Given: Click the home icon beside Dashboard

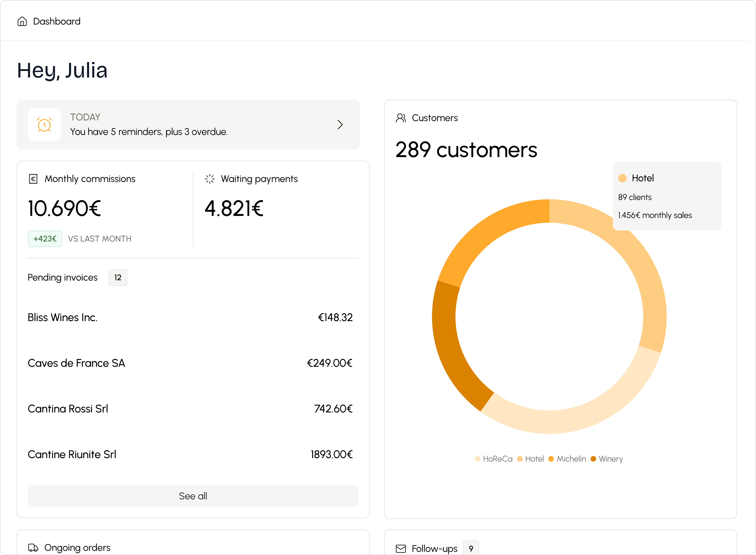Looking at the screenshot, I should [22, 21].
